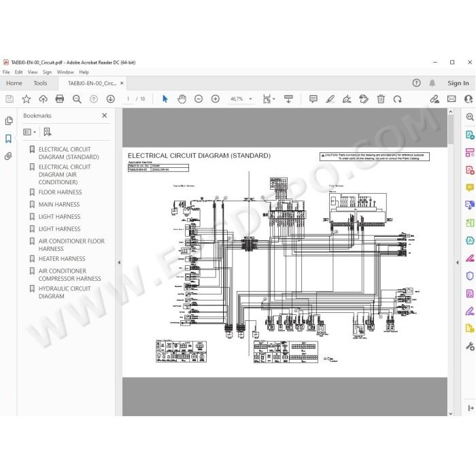
Task: Zoom out with the minus button
Action: (199, 99)
